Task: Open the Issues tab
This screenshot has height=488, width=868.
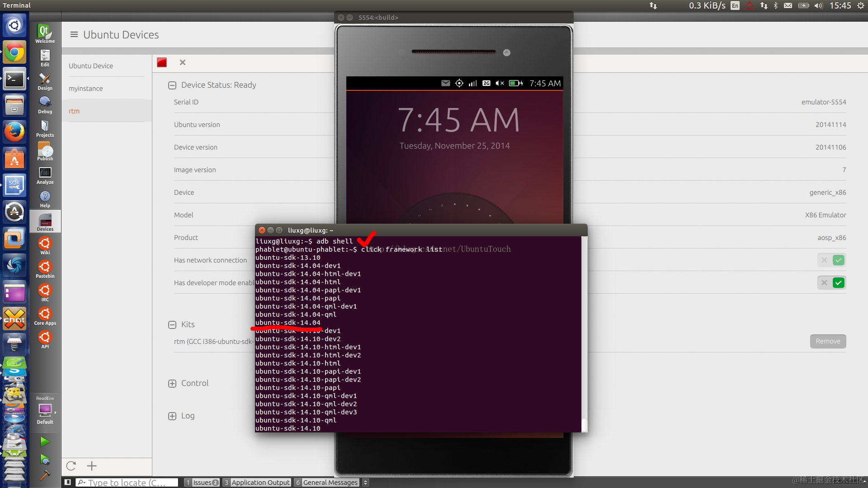Action: coord(202,483)
